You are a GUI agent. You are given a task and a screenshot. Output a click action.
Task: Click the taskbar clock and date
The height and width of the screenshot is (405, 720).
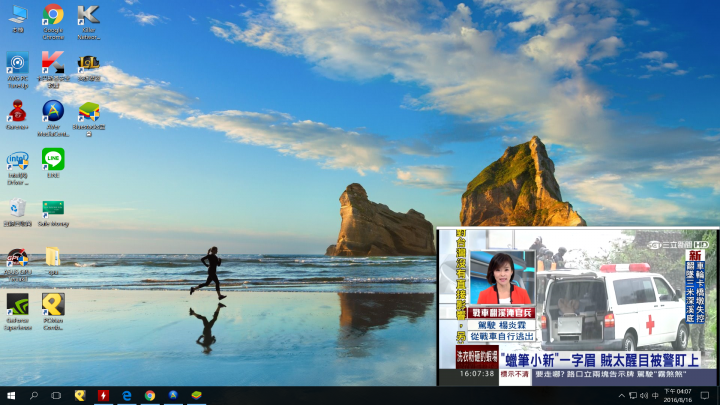[x=677, y=396]
